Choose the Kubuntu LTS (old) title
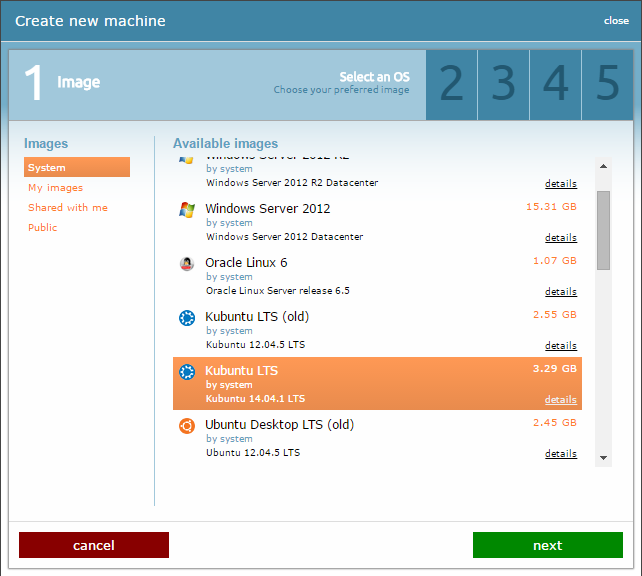642x576 pixels. [257, 316]
